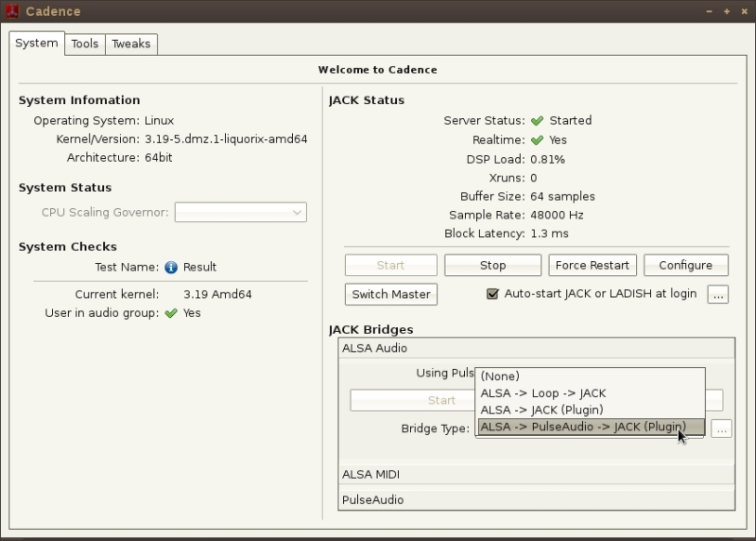The width and height of the screenshot is (756, 541).
Task: Open the auto-start options ellipsis button
Action: [x=717, y=294]
